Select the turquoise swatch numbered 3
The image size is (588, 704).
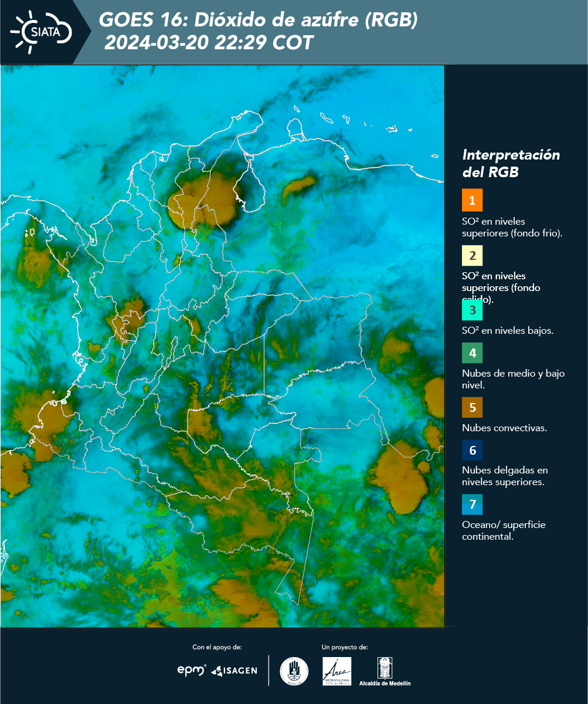pyautogui.click(x=472, y=309)
